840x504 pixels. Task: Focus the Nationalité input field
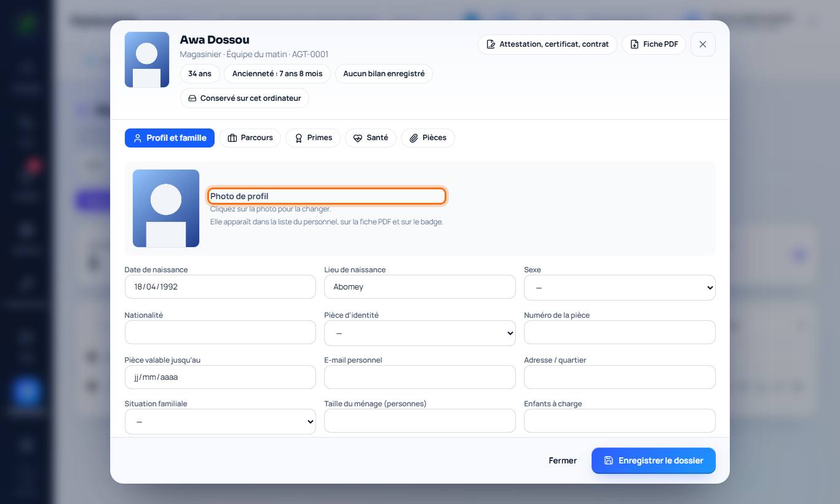click(220, 332)
